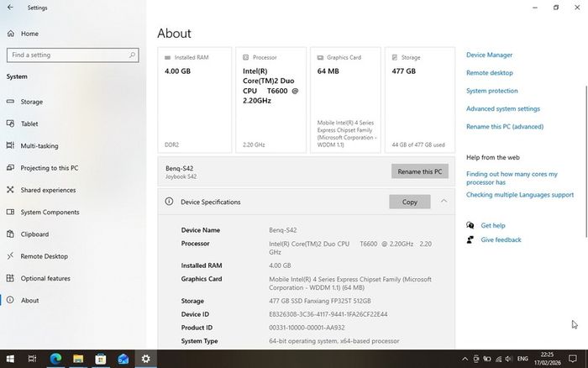Click the 4.00 GB RAM value
The height and width of the screenshot is (368, 588).
pos(177,71)
